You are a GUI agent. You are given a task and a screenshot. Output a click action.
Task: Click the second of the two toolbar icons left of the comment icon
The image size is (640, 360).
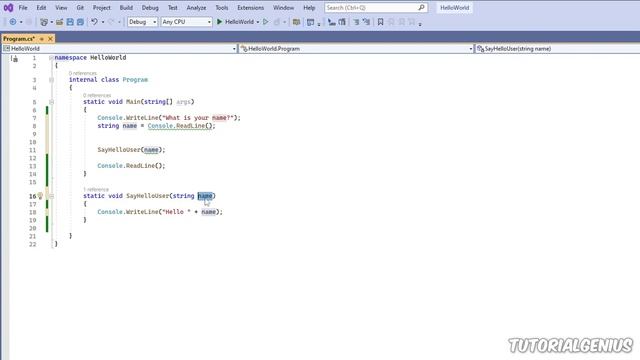coord(342,22)
